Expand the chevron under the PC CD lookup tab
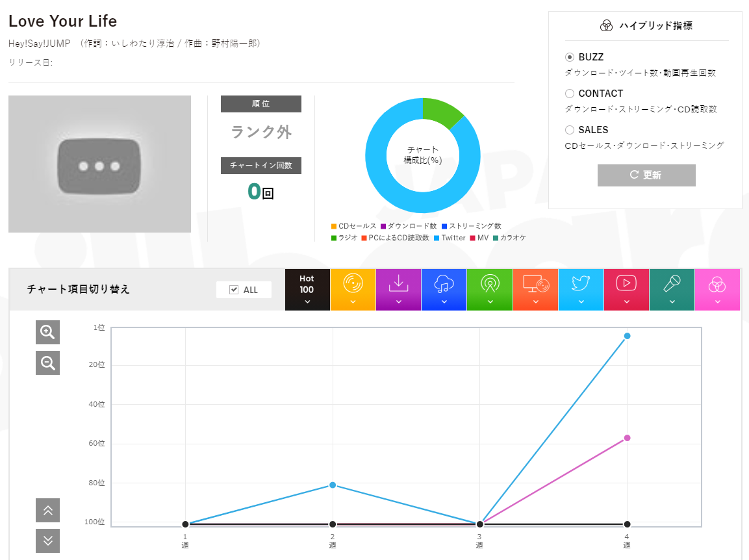 535,301
